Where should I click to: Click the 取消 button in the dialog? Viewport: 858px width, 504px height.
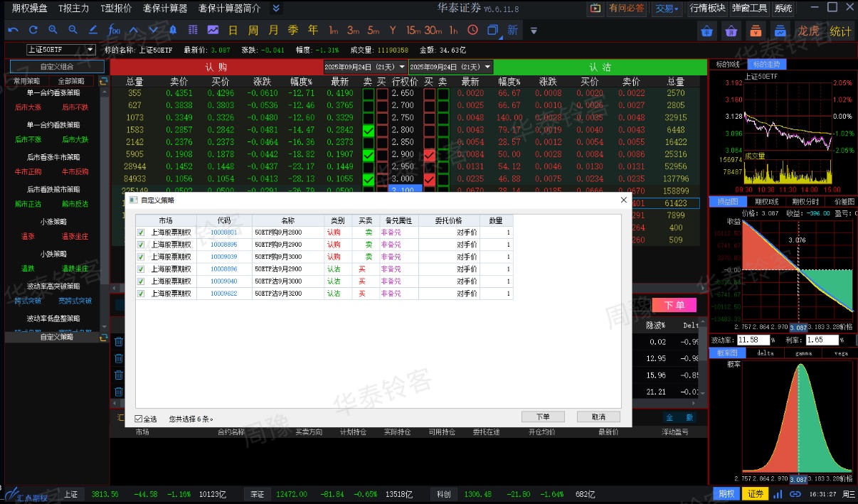(599, 417)
